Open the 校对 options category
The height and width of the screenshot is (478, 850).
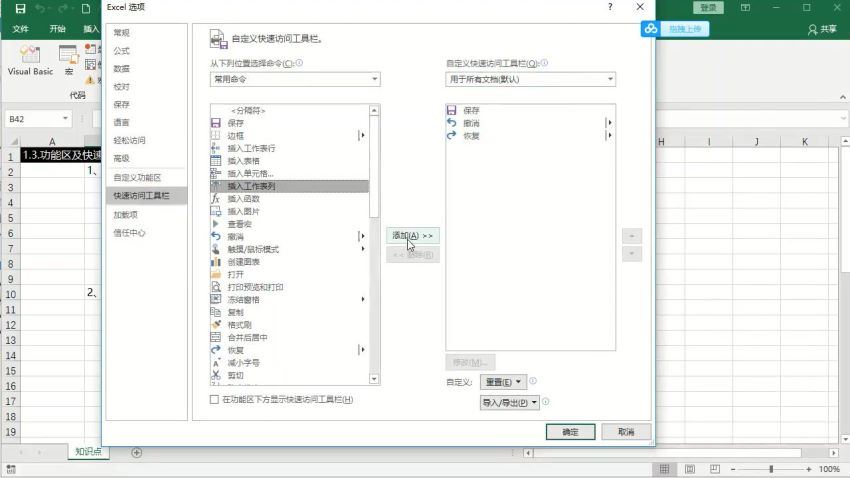point(146,87)
